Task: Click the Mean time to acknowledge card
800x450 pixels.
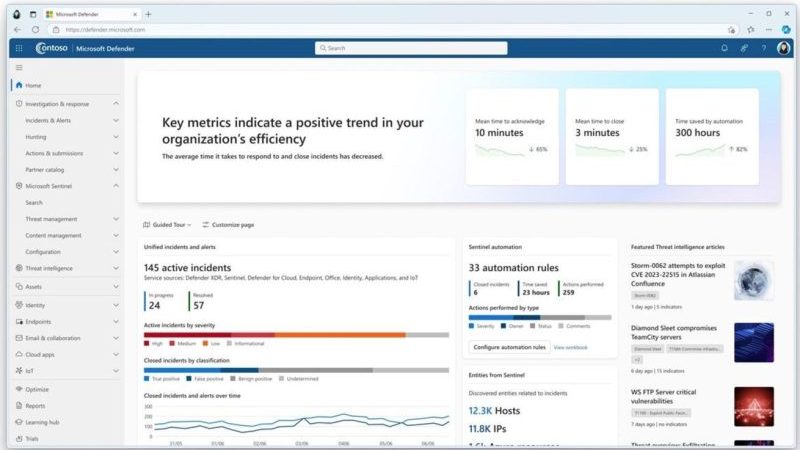Action: click(x=512, y=137)
